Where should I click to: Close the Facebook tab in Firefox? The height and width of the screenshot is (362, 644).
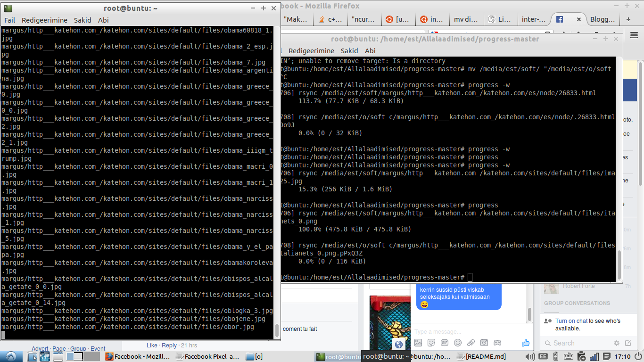(579, 19)
